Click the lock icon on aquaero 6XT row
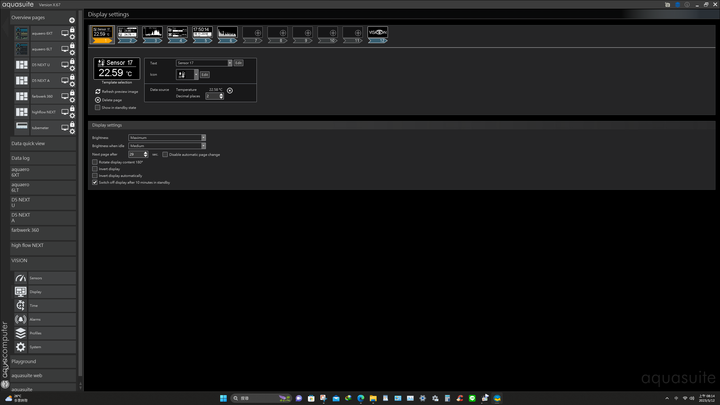The height and width of the screenshot is (405, 720). (72, 30)
